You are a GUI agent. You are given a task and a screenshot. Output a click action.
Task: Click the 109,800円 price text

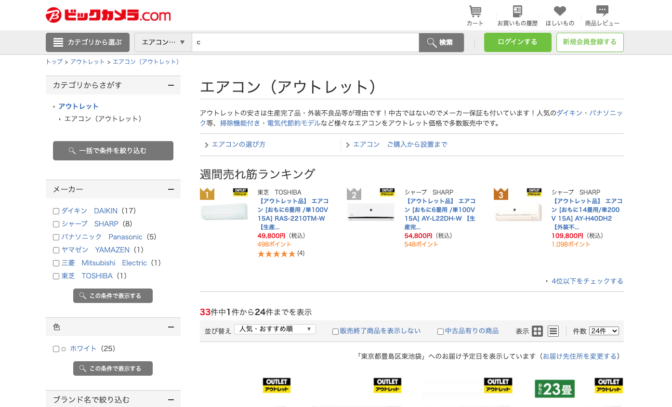[x=567, y=236]
